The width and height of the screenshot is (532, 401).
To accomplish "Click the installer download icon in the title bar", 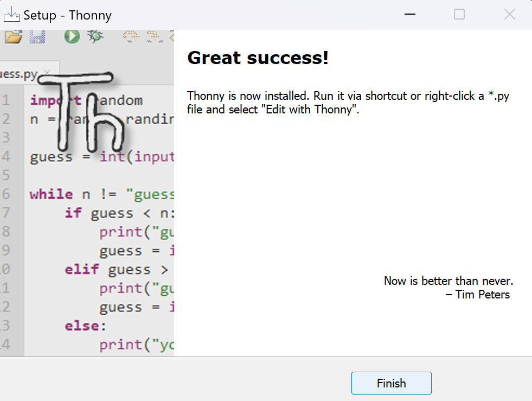I will tap(11, 15).
